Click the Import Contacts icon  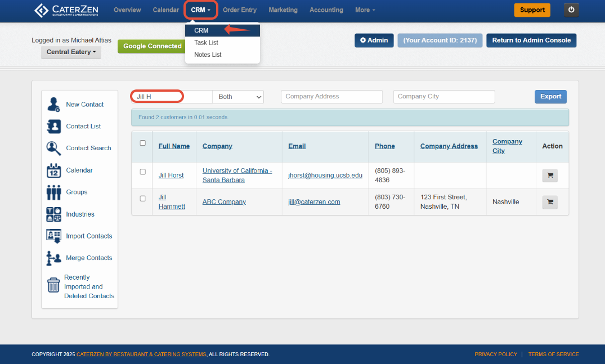point(53,236)
